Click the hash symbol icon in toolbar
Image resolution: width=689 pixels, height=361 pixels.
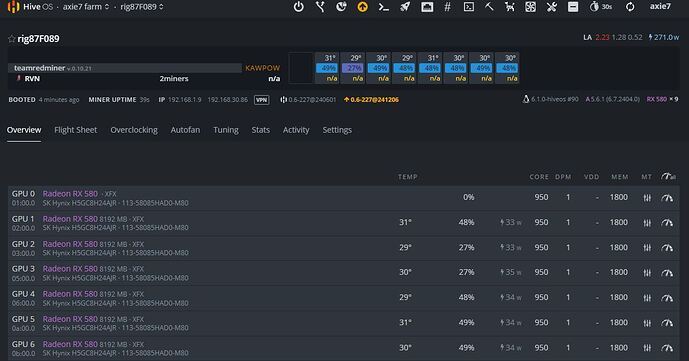[447, 7]
